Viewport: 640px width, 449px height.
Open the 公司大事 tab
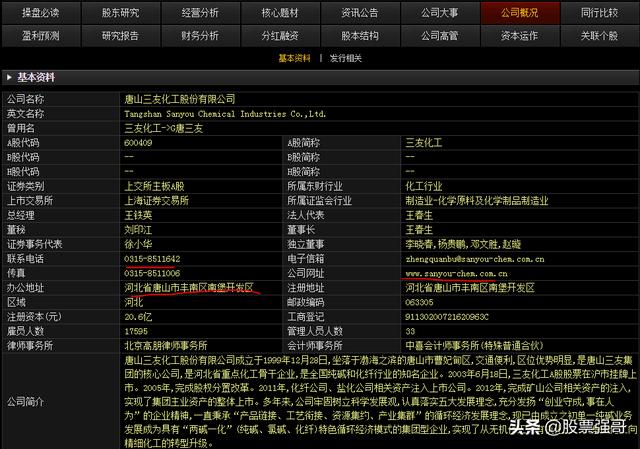pos(440,13)
